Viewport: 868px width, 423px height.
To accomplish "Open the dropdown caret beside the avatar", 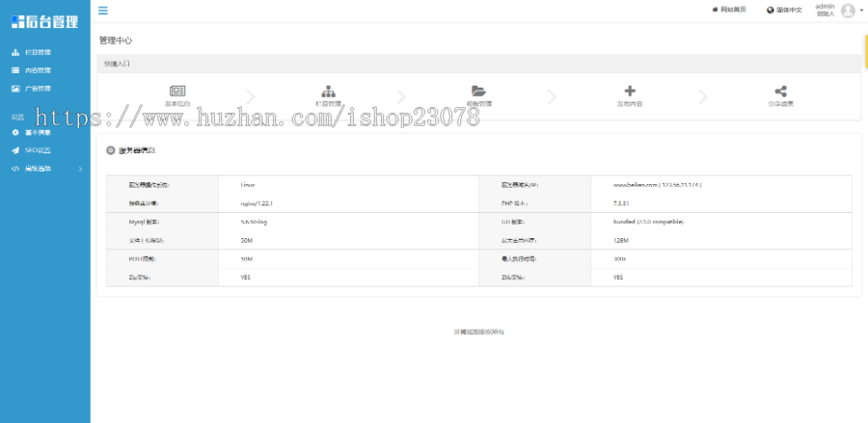I will click(861, 10).
